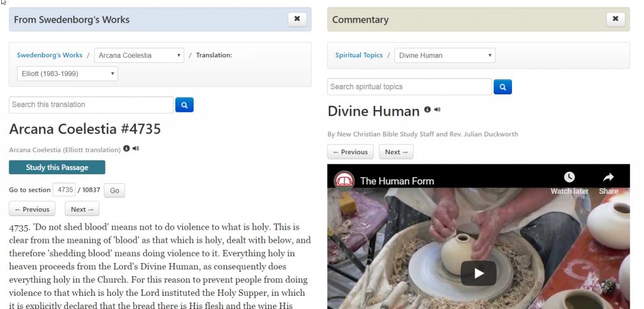The width and height of the screenshot is (644, 309).
Task: Open the Arcana Coelestia works dropdown
Action: 139,55
